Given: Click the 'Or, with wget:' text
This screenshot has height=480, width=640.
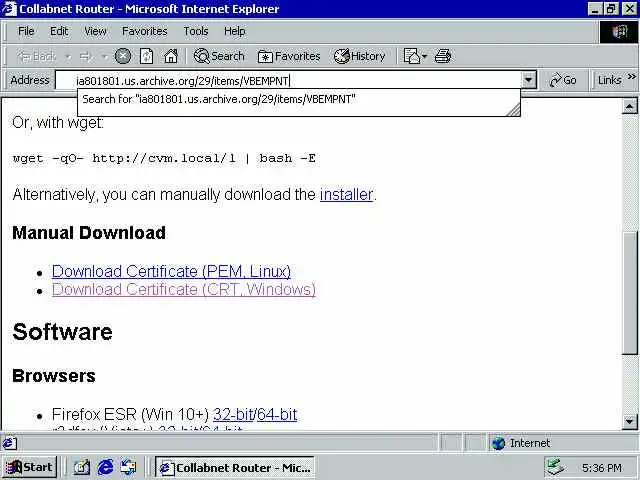Looking at the screenshot, I should pyautogui.click(x=58, y=122).
